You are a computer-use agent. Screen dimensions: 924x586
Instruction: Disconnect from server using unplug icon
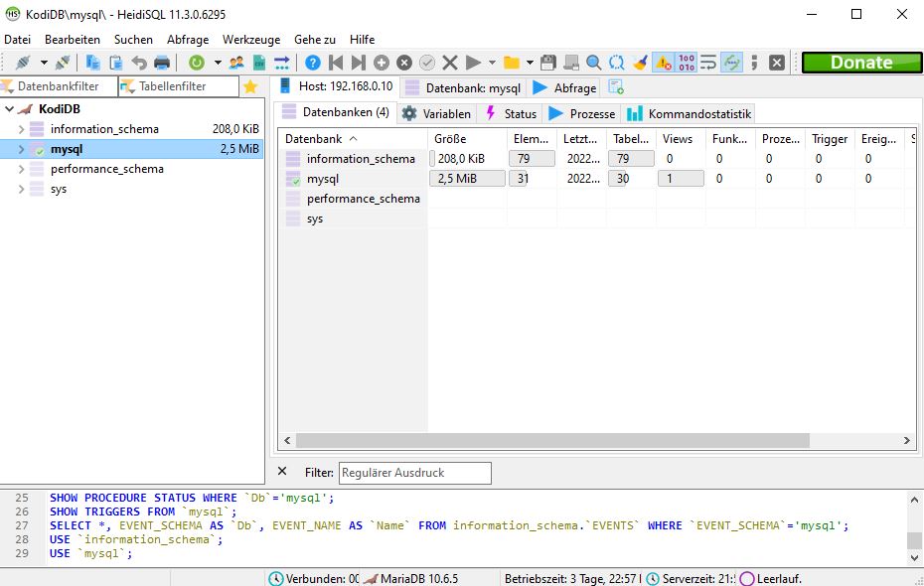point(63,63)
